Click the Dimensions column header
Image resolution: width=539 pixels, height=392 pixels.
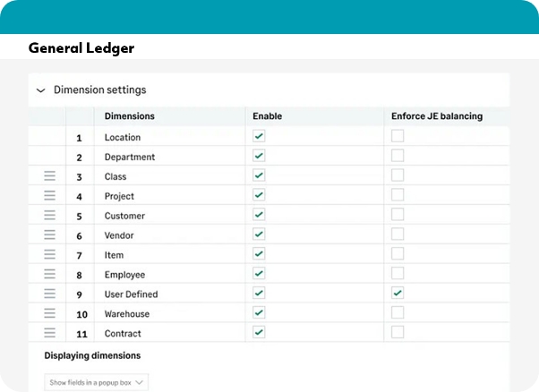129,116
